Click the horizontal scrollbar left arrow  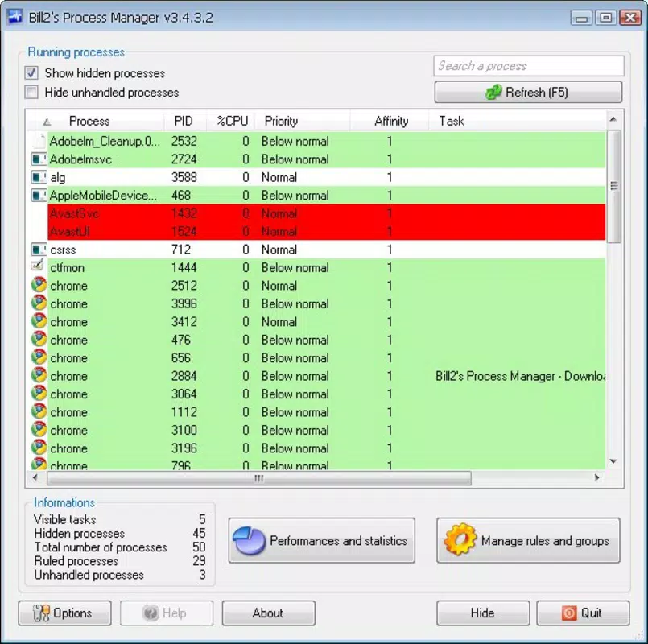pyautogui.click(x=35, y=477)
